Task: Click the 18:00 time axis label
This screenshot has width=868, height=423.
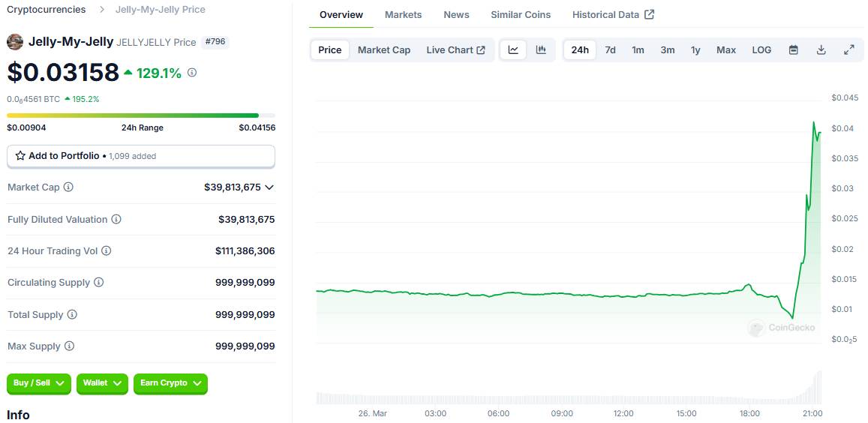Action: pyautogui.click(x=749, y=413)
